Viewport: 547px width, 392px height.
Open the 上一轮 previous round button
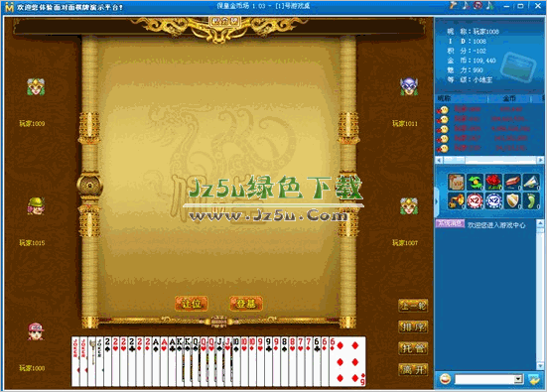click(x=413, y=306)
